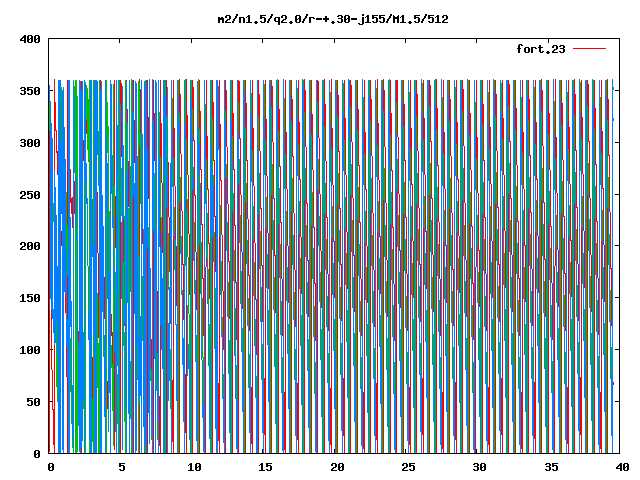640x480 pixels.
Task: Click the red line sample next to fort.23
Action: 589,49
